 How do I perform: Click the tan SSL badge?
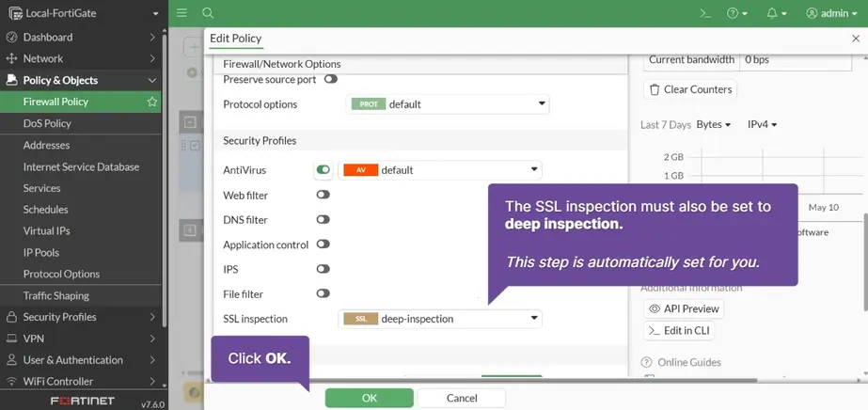(x=360, y=319)
